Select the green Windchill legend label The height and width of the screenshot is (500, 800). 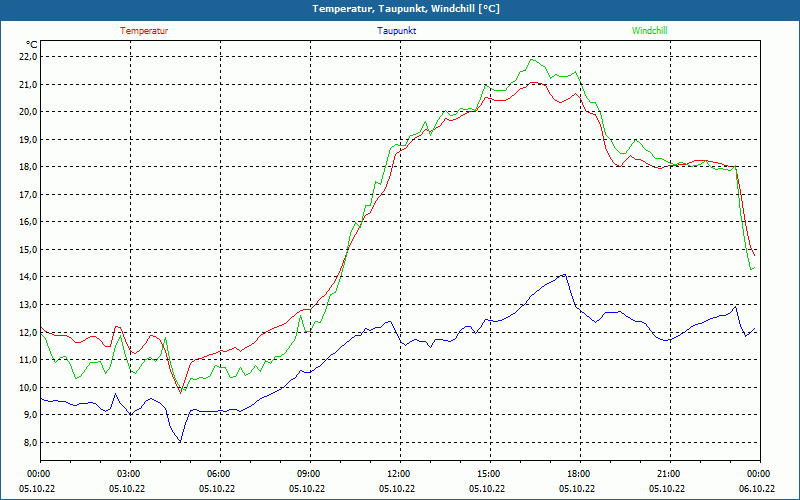coord(649,31)
